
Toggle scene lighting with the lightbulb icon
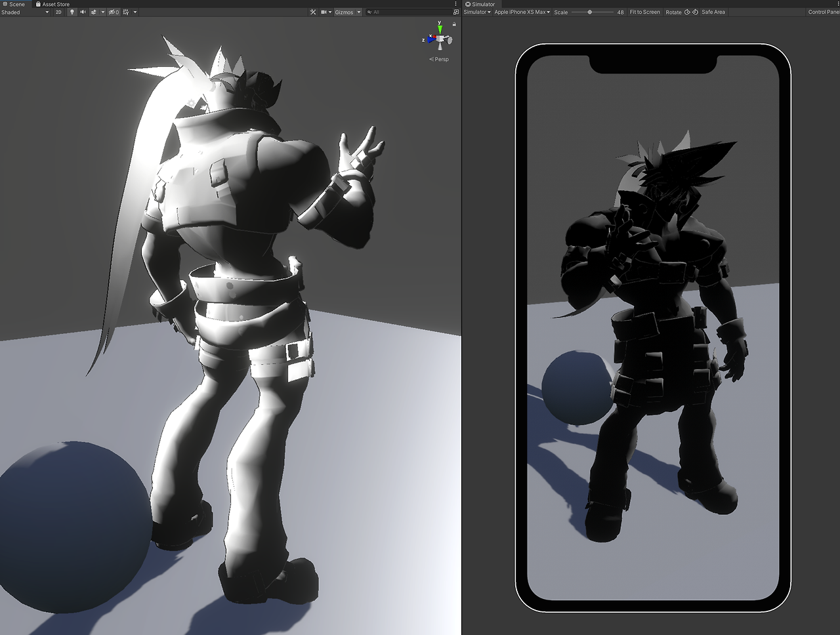pos(72,12)
